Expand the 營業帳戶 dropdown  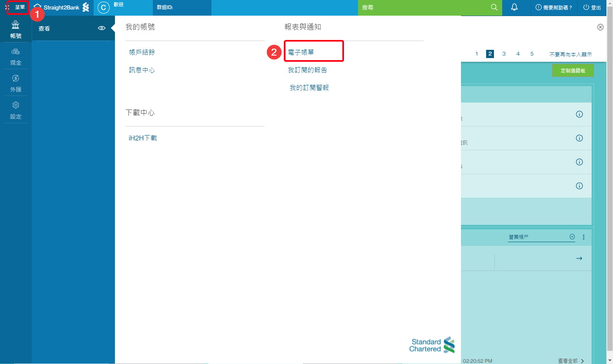click(572, 237)
